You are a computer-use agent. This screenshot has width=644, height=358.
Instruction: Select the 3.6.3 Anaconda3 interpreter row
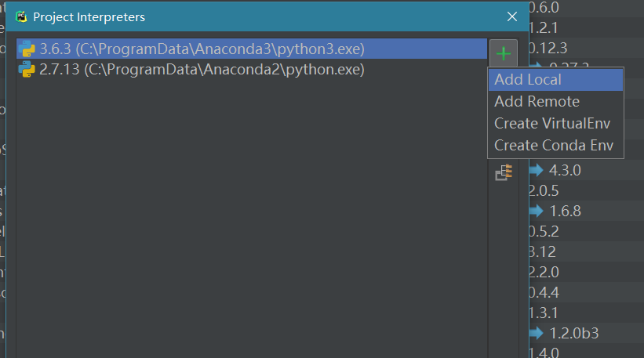pyautogui.click(x=202, y=49)
